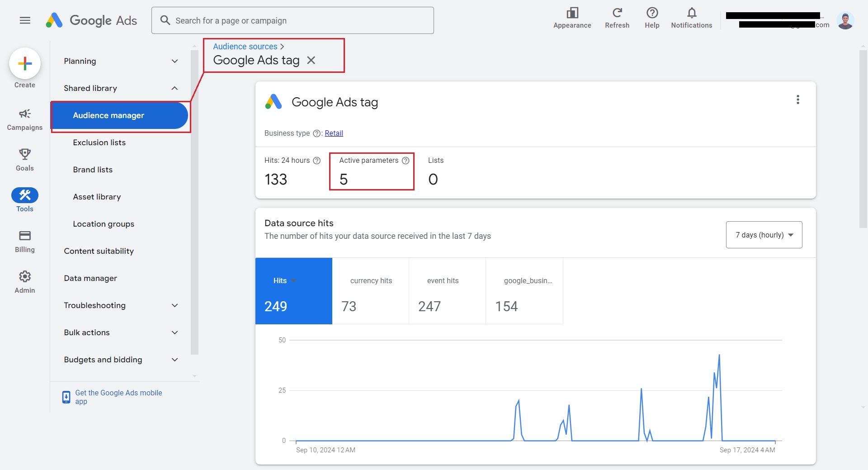
Task: Select the google_busin... hits tab
Action: click(524, 291)
